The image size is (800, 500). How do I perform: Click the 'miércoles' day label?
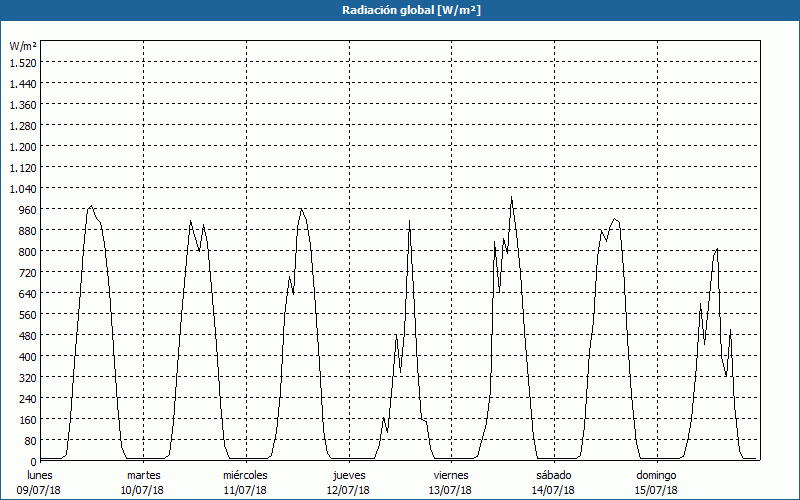click(245, 476)
